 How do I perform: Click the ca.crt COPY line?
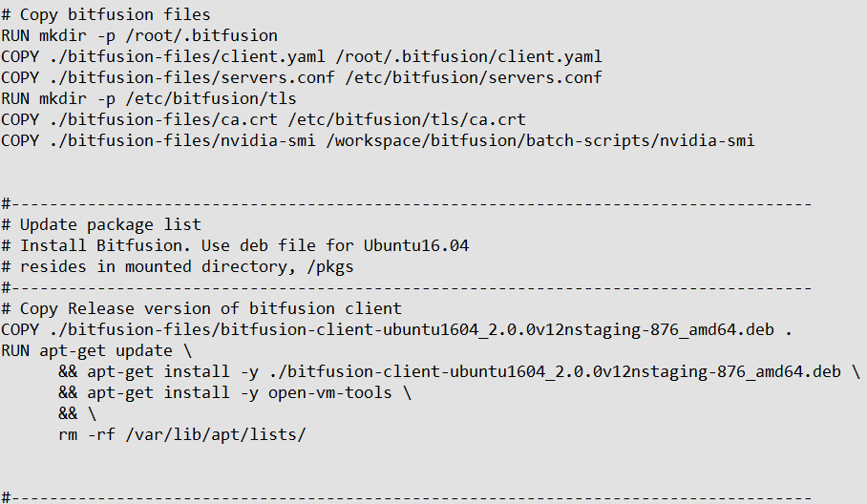tap(264, 119)
